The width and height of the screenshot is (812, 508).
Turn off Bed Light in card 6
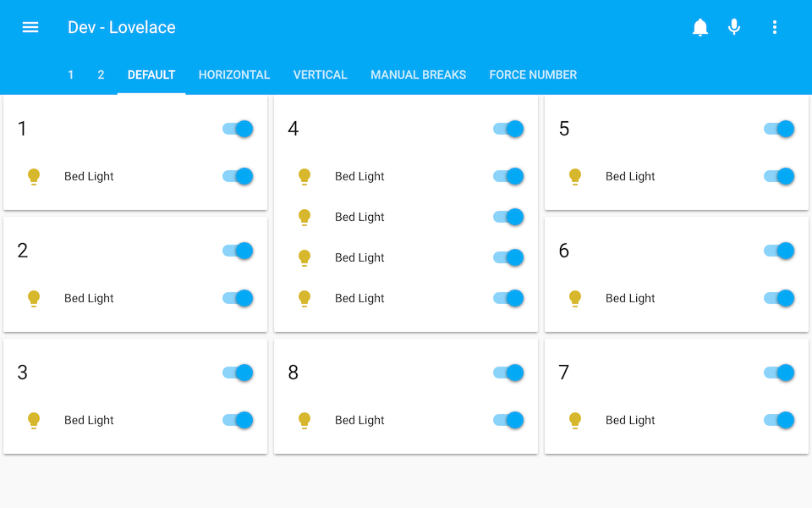[x=779, y=298]
